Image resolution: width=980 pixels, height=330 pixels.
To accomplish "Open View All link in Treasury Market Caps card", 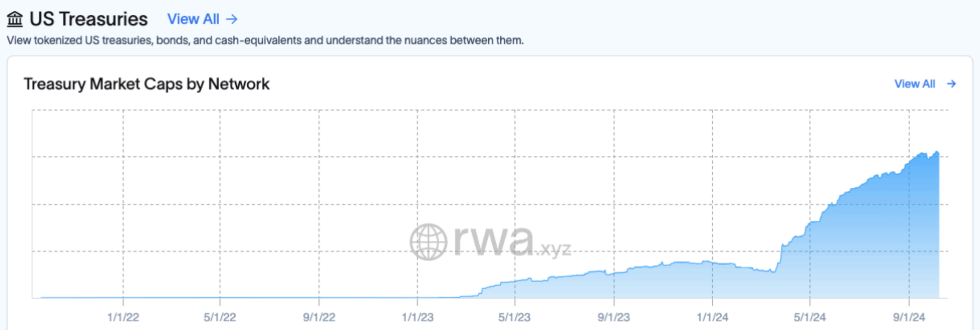I will click(914, 84).
